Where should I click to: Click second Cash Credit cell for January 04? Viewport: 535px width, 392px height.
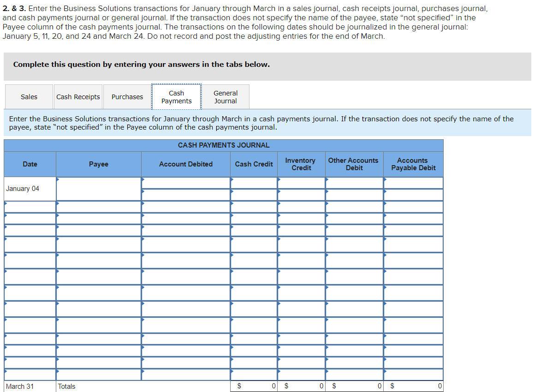[x=254, y=195]
